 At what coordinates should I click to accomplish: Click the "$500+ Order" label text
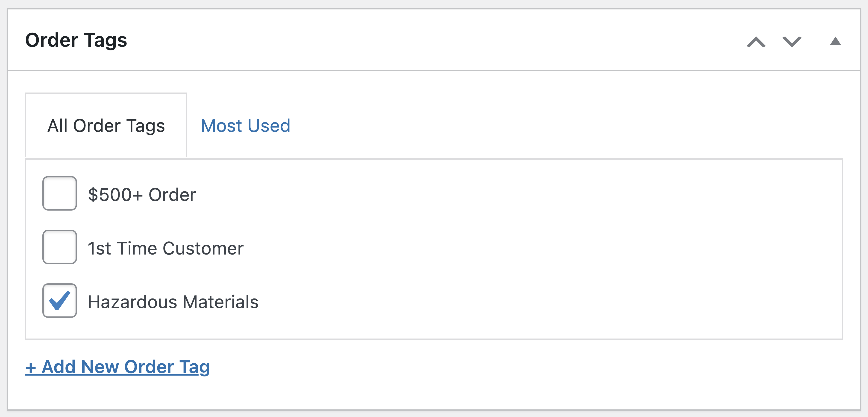(142, 195)
